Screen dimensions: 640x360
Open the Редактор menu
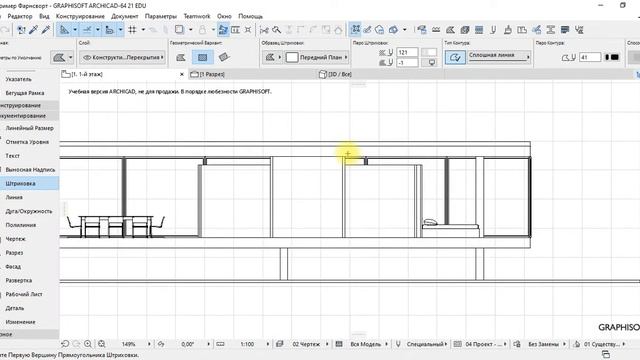20,16
